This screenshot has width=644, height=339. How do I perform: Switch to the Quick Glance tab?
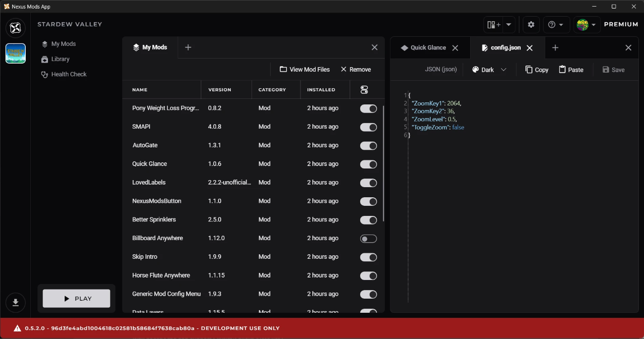point(428,47)
